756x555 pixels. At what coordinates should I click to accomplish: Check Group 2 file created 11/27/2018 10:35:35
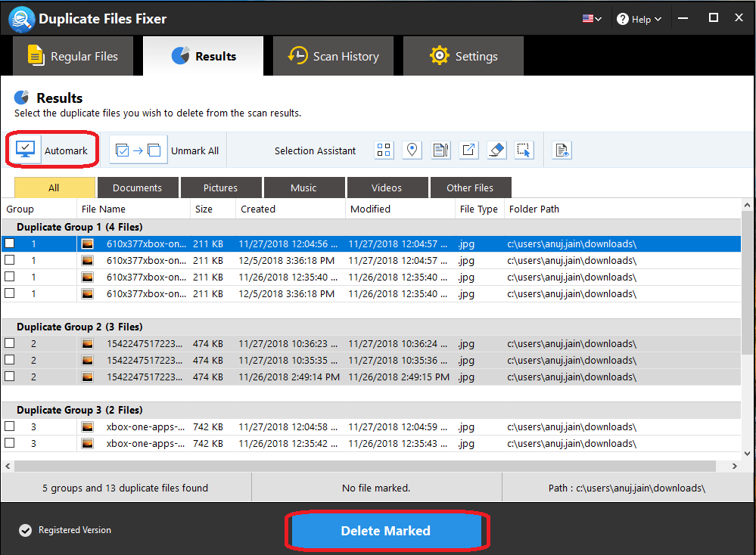point(10,360)
